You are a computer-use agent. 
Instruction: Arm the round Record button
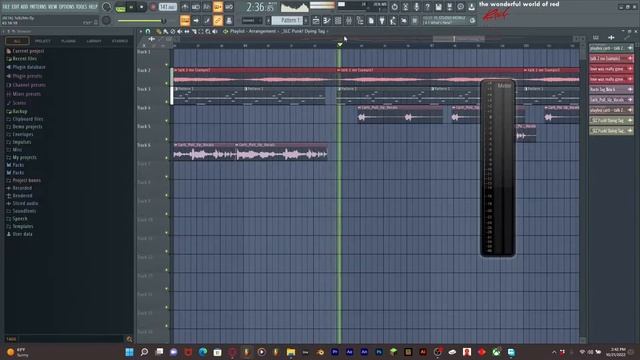coord(153,7)
